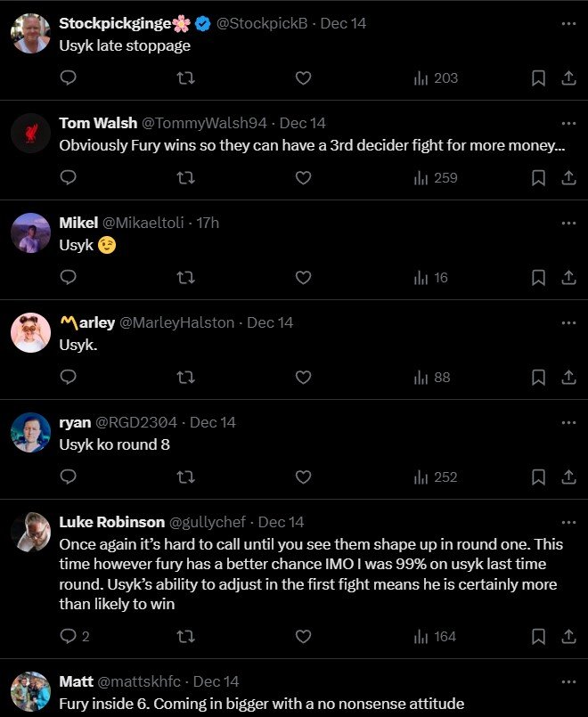Click Stockpickginge's profile avatar
The width and height of the screenshot is (588, 717).
tap(30, 34)
